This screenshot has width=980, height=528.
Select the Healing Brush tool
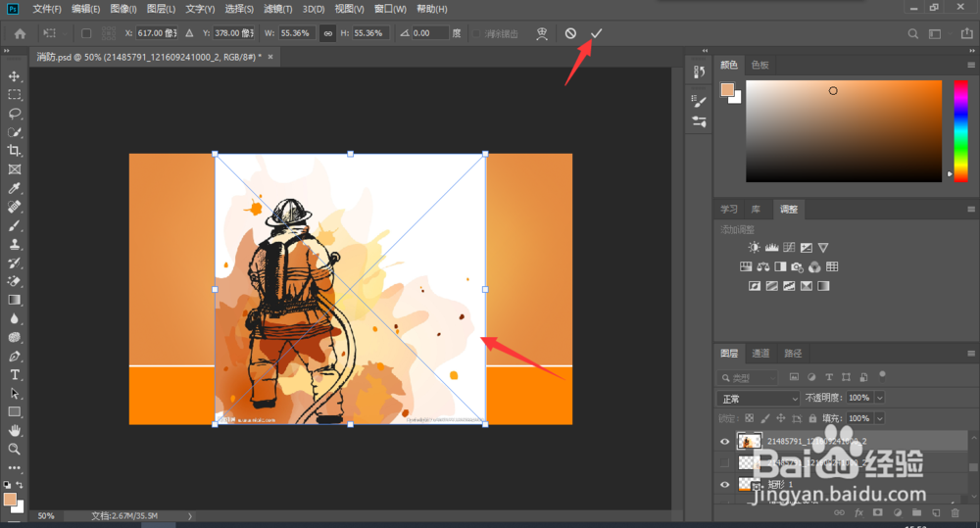(15, 207)
